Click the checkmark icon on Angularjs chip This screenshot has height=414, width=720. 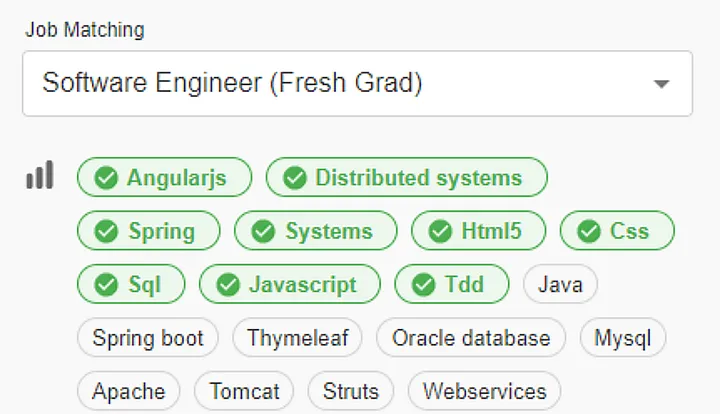105,178
